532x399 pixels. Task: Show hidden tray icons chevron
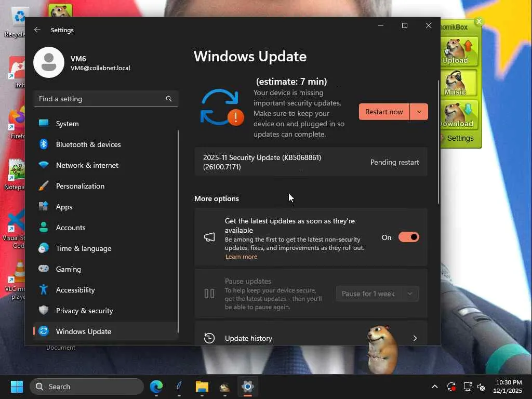tap(435, 387)
